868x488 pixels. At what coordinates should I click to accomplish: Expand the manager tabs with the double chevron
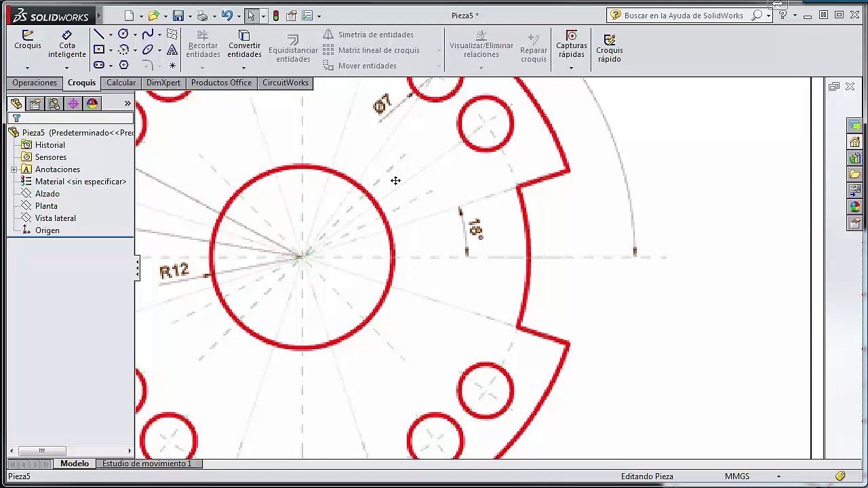click(127, 103)
